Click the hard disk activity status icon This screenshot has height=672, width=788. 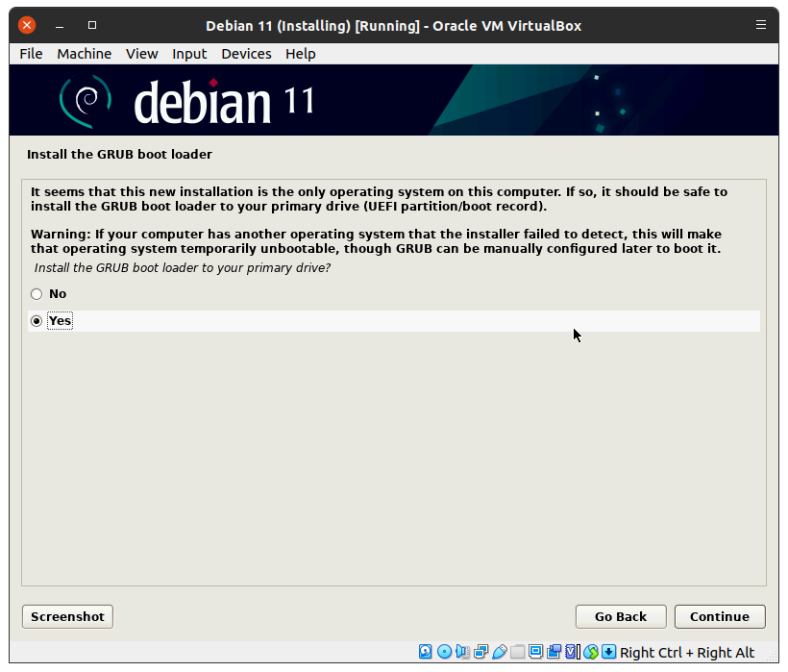click(x=425, y=652)
